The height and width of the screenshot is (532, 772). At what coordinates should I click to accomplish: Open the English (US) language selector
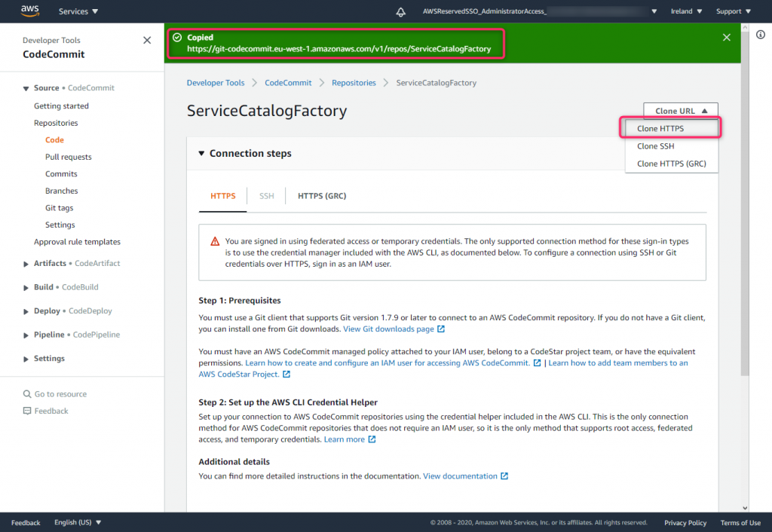point(78,522)
